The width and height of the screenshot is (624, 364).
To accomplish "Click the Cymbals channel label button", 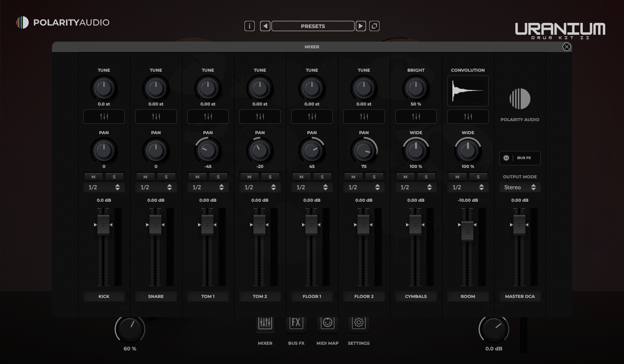I will [x=416, y=296].
